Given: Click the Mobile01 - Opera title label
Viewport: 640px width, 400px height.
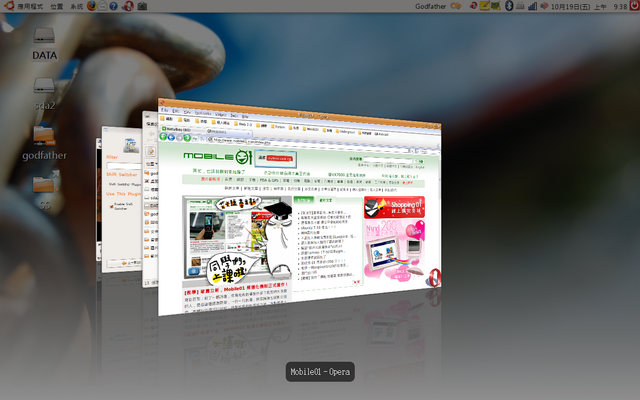Looking at the screenshot, I should pos(320,372).
